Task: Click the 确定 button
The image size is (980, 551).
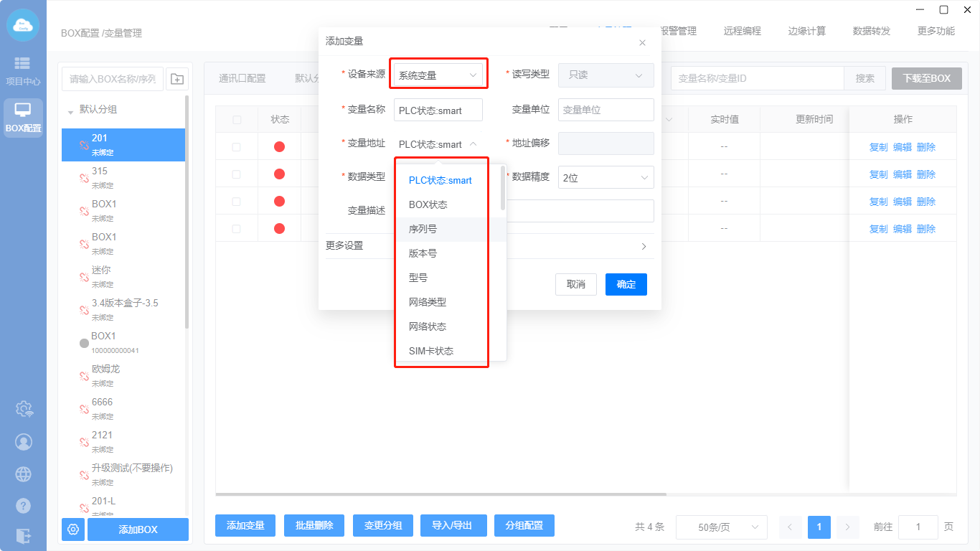Action: [626, 284]
